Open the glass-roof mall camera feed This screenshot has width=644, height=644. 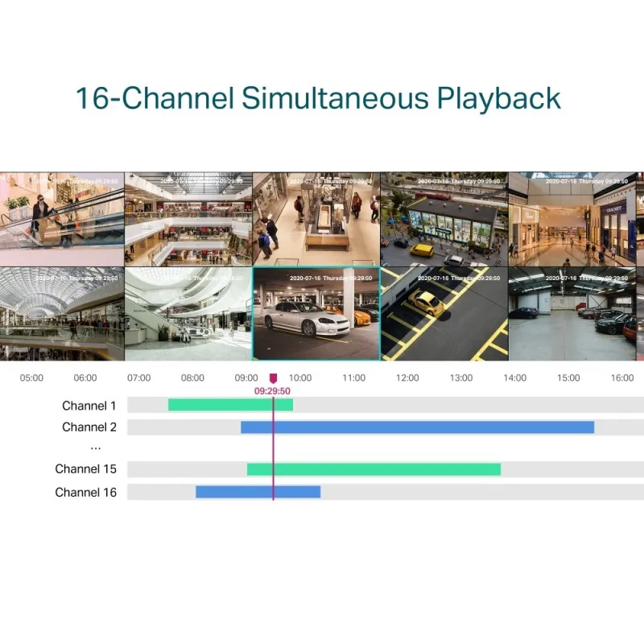pyautogui.click(x=61, y=314)
